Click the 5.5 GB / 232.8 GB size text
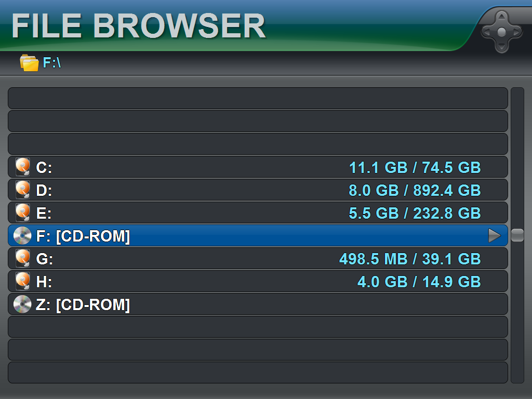This screenshot has width=532, height=399. [x=415, y=214]
